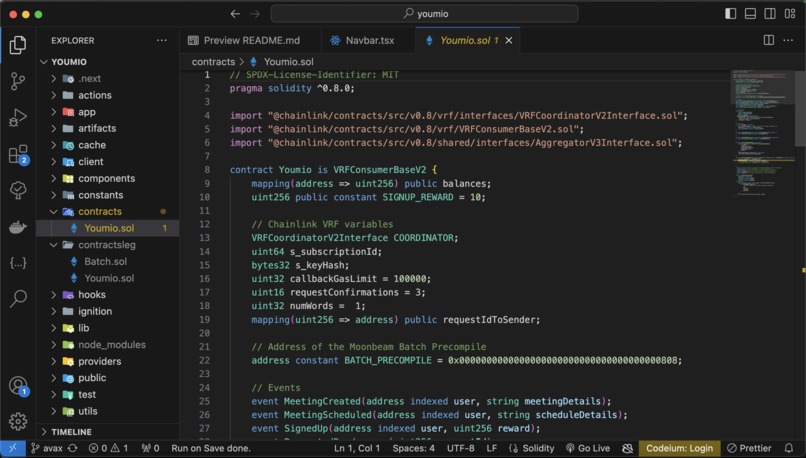The height and width of the screenshot is (458, 806).
Task: Select Youmio.sol under contracts folder
Action: click(x=109, y=228)
